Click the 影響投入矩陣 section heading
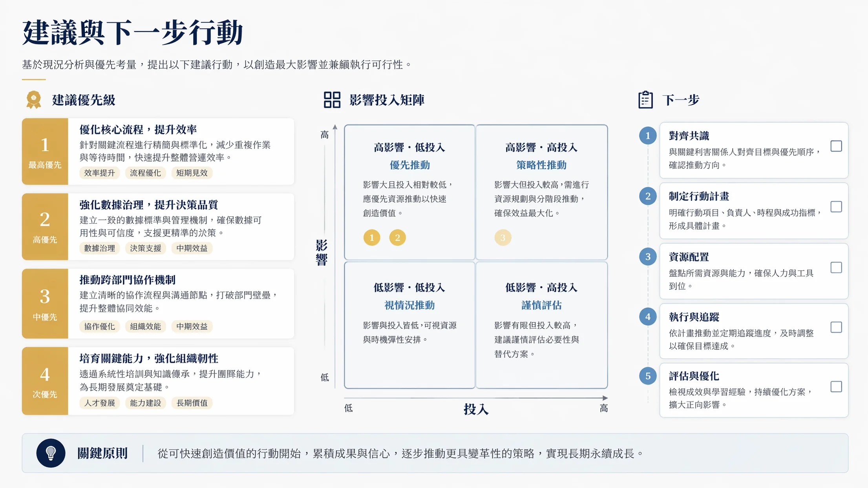 387,100
